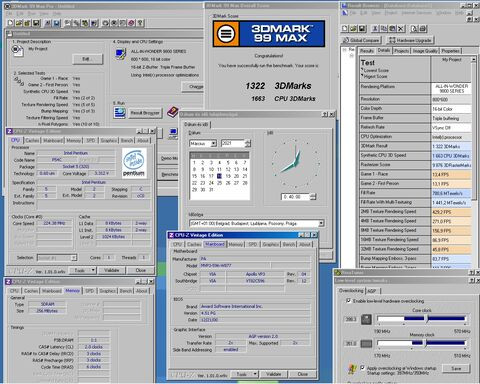The width and height of the screenshot is (480, 384).
Task: Click the Delete X icon in Result Browser toolbar
Action: click(x=401, y=29)
